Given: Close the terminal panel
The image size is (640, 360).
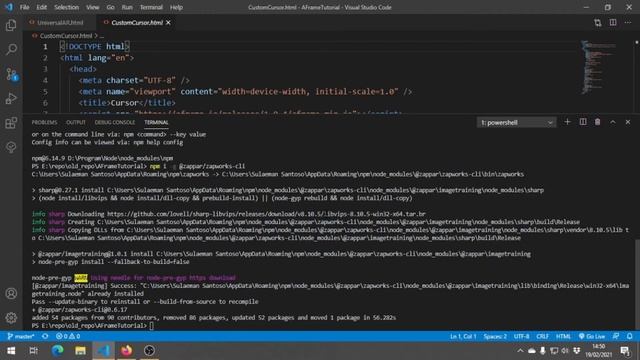Looking at the screenshot, I should pos(628,122).
